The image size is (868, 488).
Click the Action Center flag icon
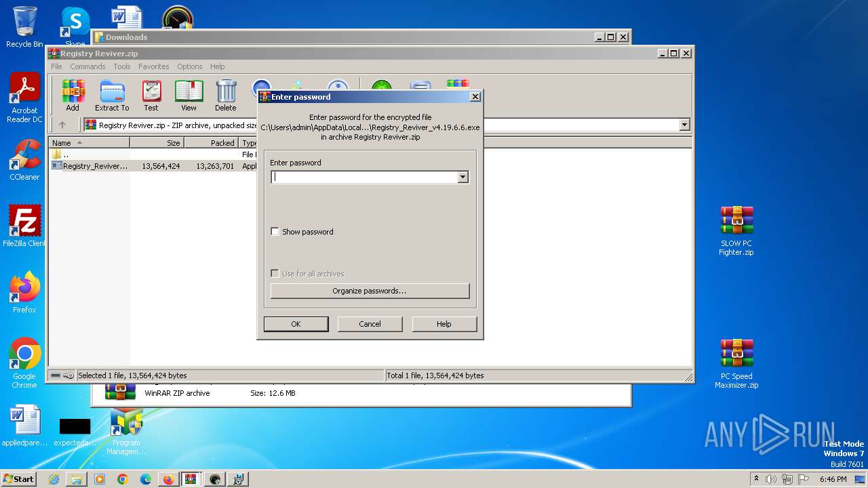[x=803, y=479]
